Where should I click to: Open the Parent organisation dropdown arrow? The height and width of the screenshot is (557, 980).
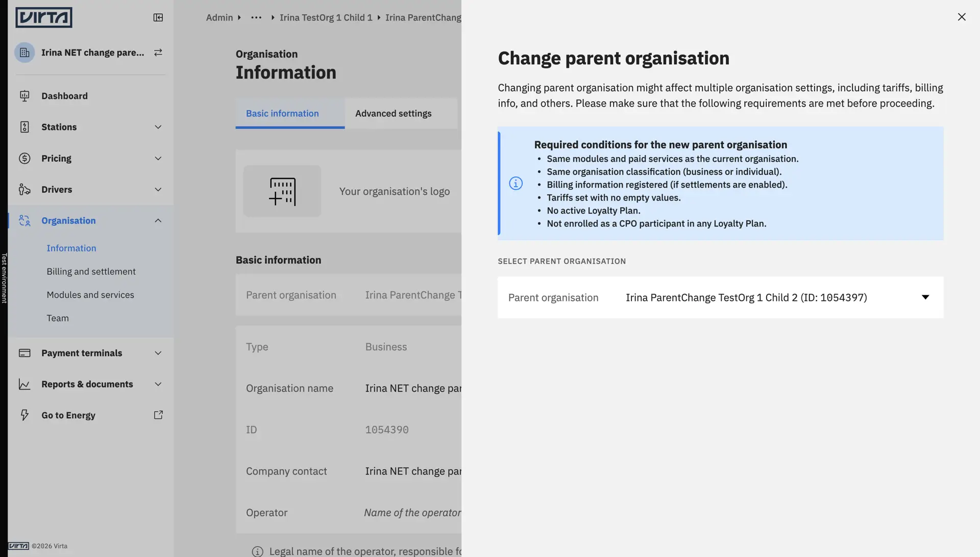click(925, 297)
